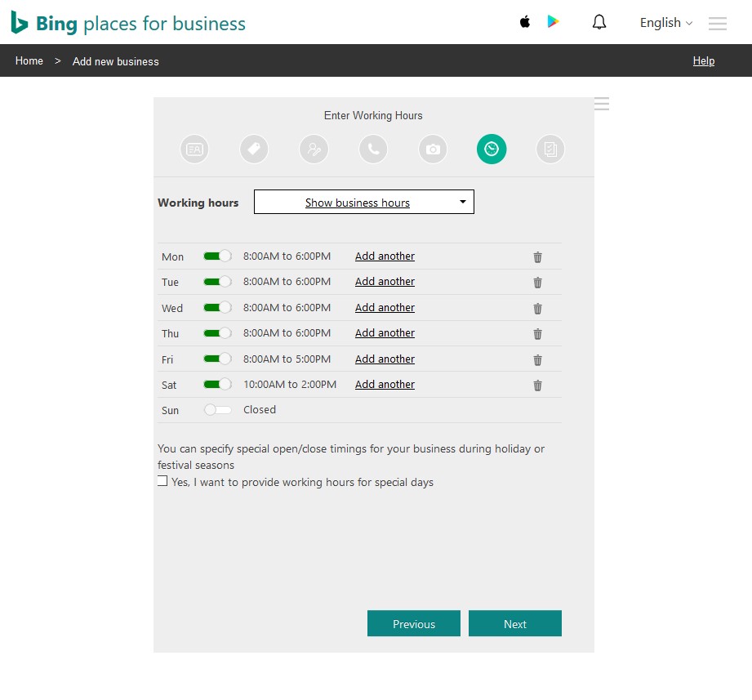Select the categories tag step icon
This screenshot has width=752, height=700.
[253, 149]
